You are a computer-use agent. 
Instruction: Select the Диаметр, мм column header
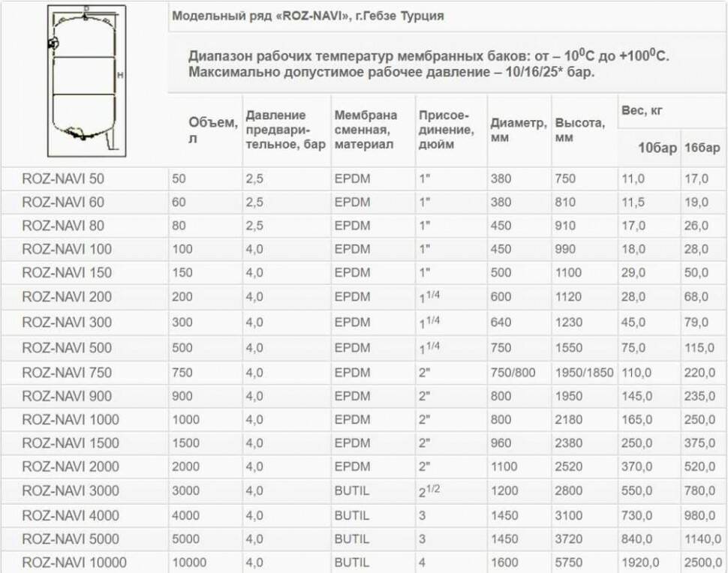coord(518,130)
